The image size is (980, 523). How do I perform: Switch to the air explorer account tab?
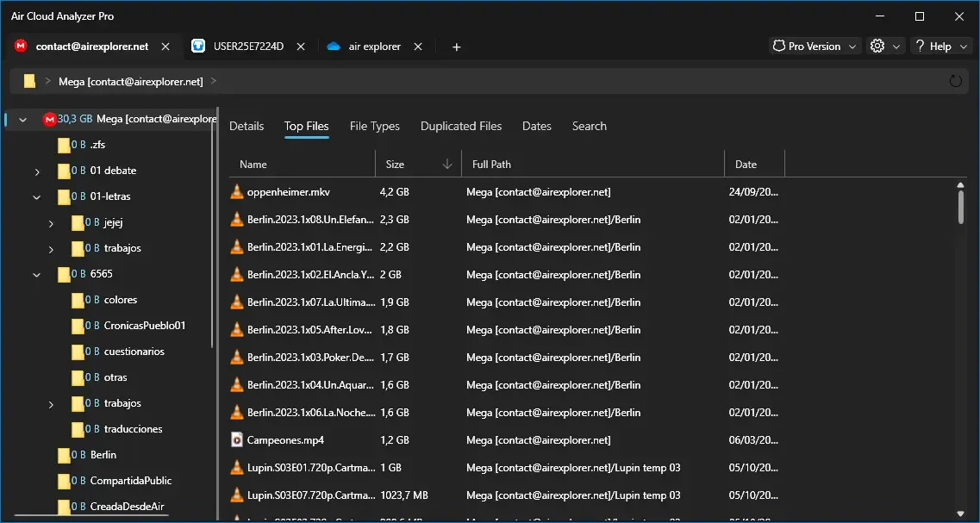tap(375, 47)
